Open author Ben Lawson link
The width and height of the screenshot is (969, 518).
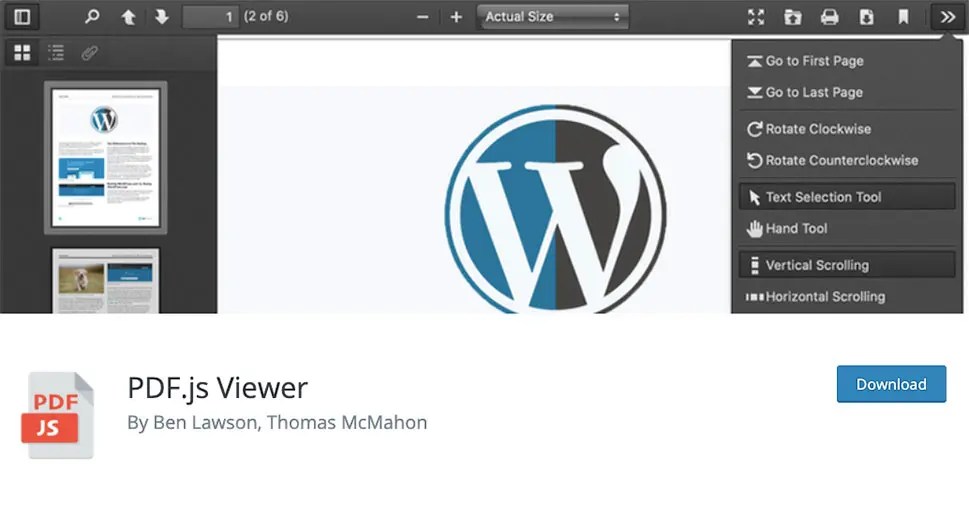[x=205, y=422]
